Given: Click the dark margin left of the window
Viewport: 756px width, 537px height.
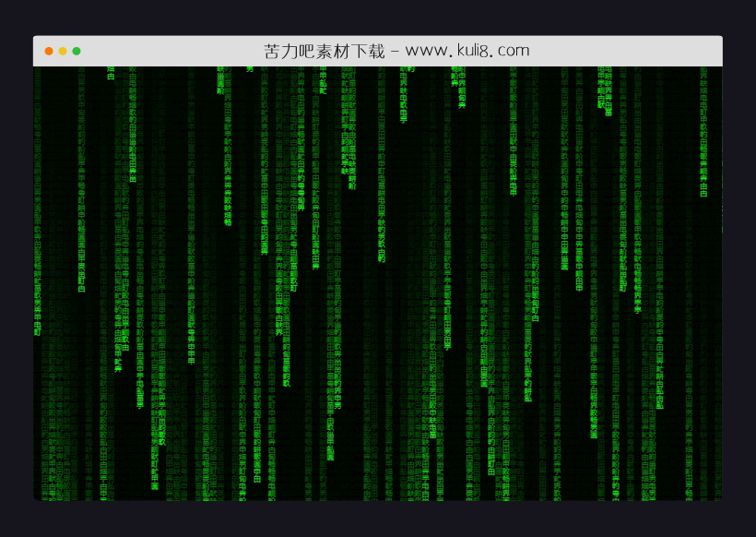Looking at the screenshot, I should [x=16, y=277].
